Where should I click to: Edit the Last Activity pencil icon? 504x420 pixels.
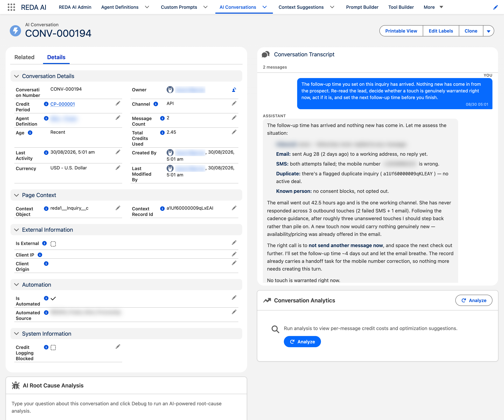tap(118, 152)
